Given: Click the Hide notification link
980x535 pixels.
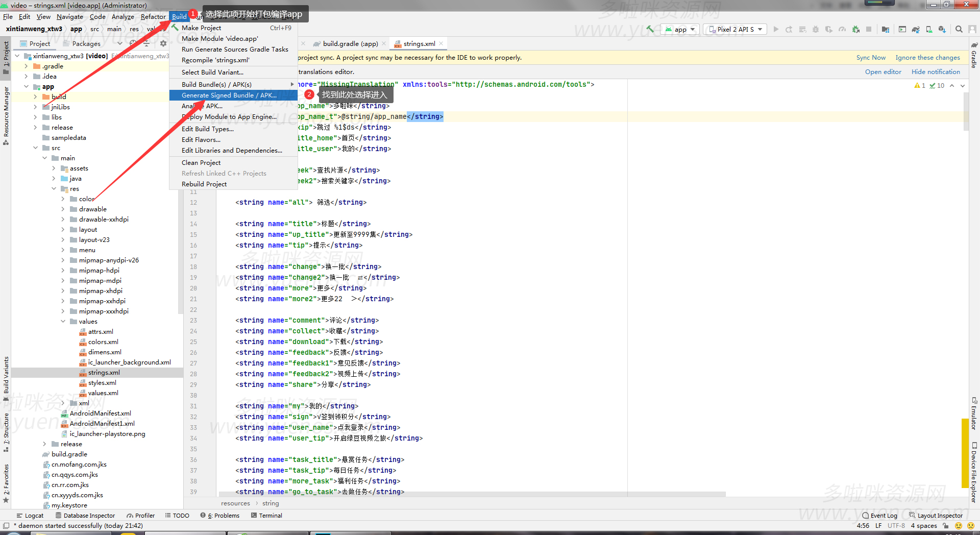Looking at the screenshot, I should click(x=936, y=72).
